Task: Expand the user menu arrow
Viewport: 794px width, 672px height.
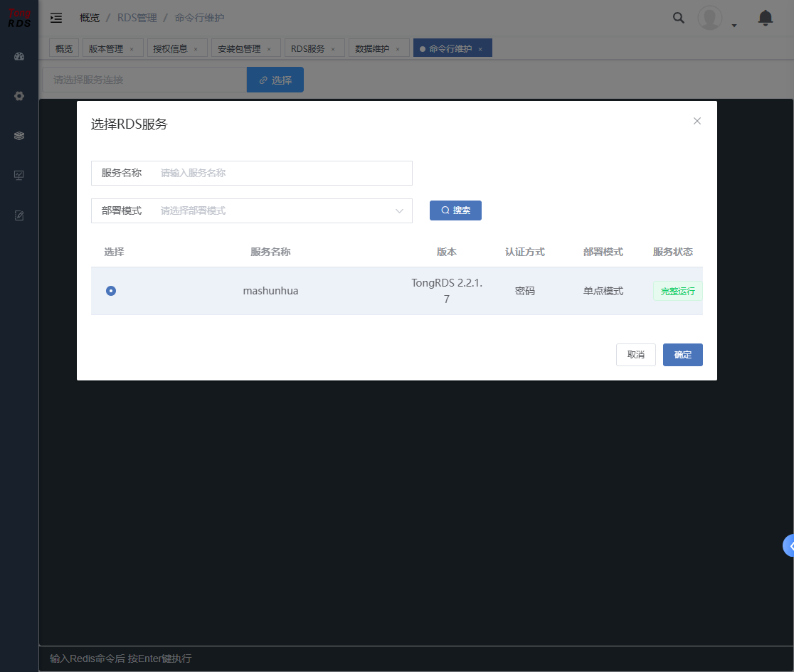Action: pyautogui.click(x=734, y=26)
